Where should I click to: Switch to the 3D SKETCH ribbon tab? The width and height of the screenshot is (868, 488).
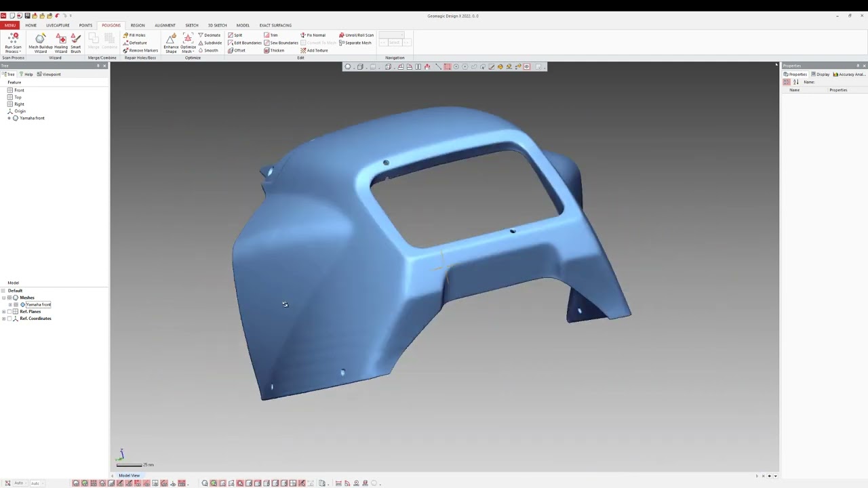pyautogui.click(x=217, y=25)
